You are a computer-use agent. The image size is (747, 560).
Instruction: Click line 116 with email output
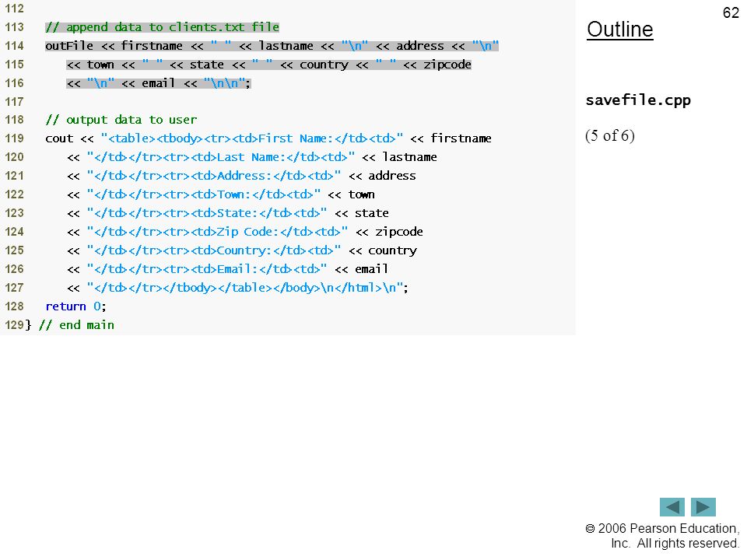[x=159, y=83]
